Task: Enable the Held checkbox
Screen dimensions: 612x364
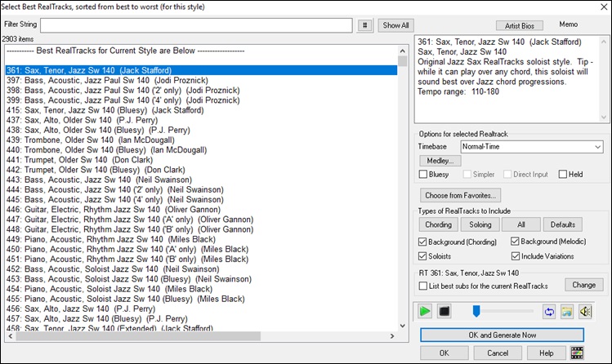Action: (x=563, y=174)
